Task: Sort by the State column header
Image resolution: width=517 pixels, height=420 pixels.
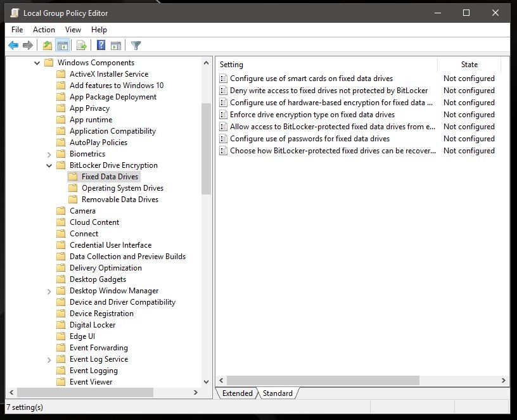Action: pos(469,65)
